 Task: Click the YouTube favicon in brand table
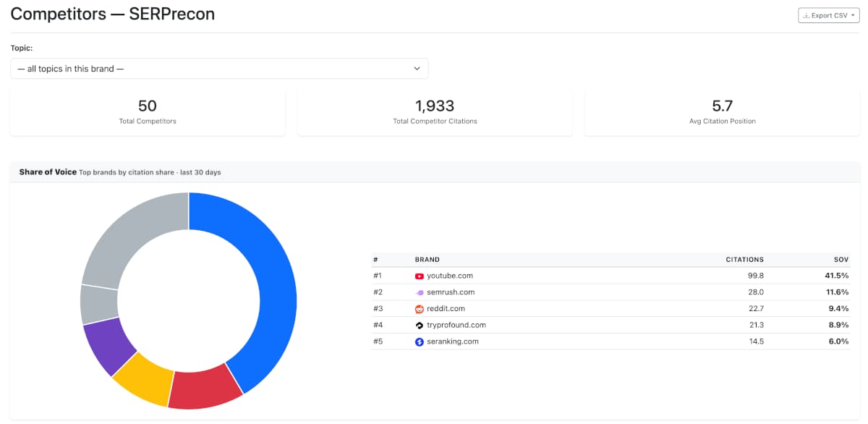click(x=419, y=276)
